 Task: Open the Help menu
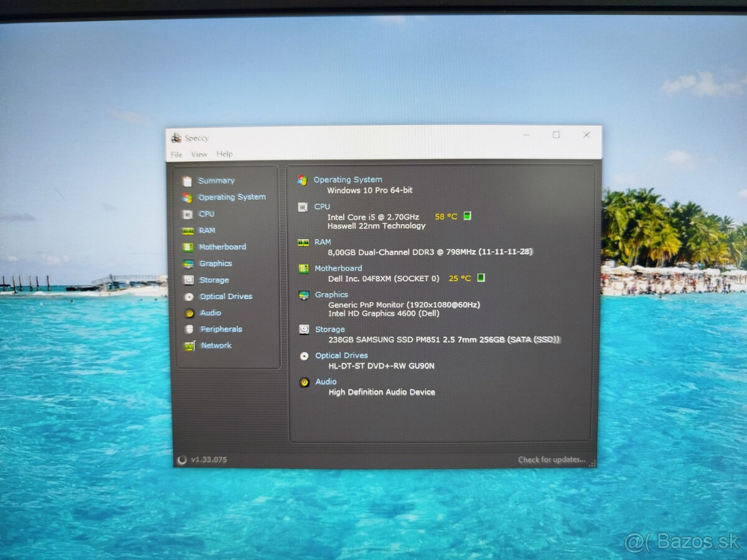(x=225, y=154)
